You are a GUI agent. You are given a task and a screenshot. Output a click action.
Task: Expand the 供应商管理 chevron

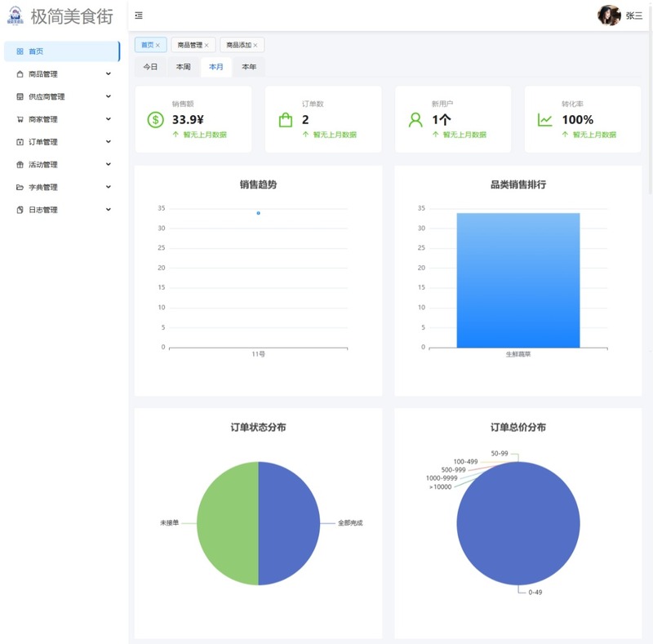point(109,96)
